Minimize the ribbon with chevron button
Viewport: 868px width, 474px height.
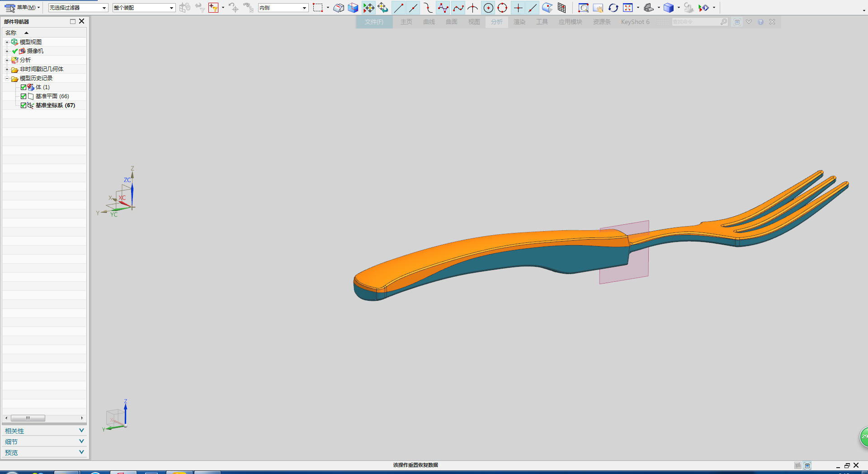coord(749,22)
